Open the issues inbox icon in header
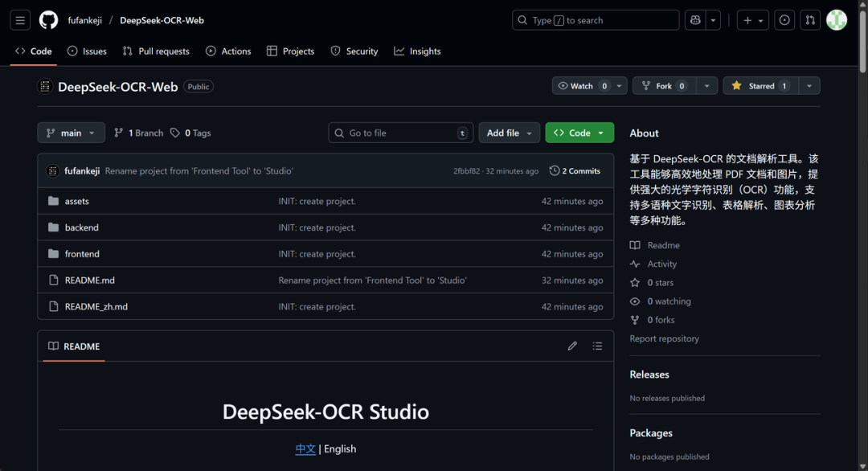 click(x=784, y=20)
